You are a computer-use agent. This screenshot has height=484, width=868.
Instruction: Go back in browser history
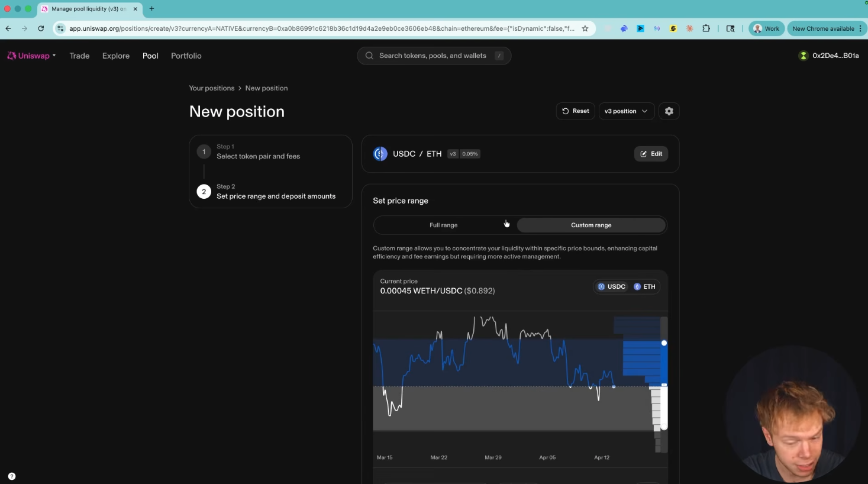pyautogui.click(x=8, y=28)
